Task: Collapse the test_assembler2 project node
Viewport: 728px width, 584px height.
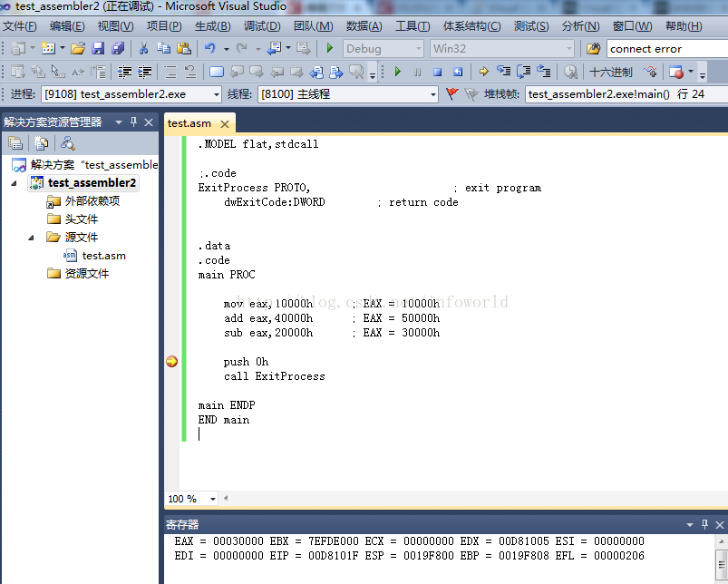Action: tap(15, 183)
